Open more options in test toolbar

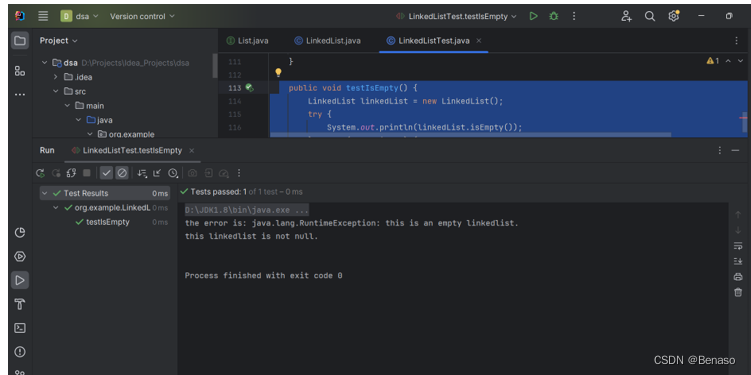point(239,173)
